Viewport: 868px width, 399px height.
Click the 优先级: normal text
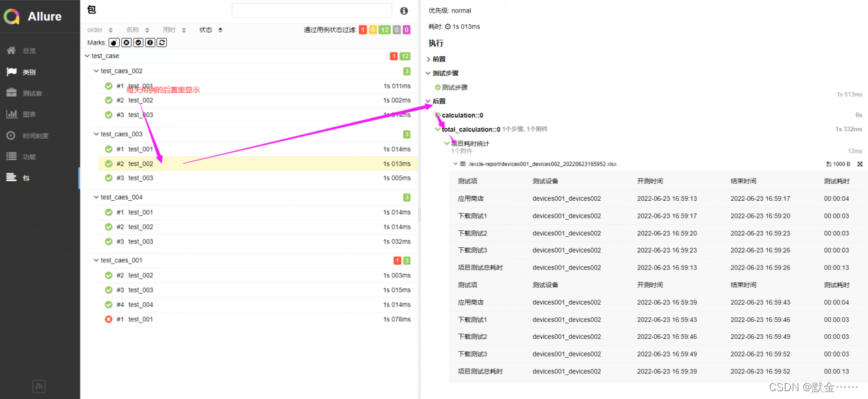pos(450,10)
